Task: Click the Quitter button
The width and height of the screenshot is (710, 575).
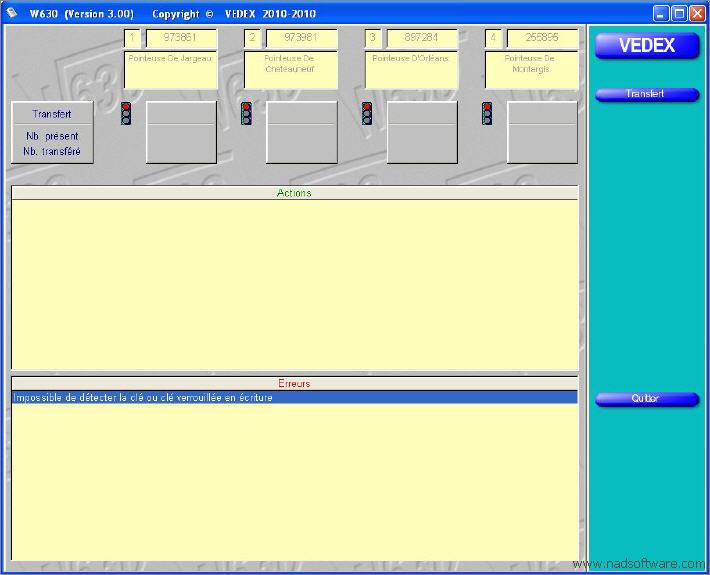Action: point(647,399)
